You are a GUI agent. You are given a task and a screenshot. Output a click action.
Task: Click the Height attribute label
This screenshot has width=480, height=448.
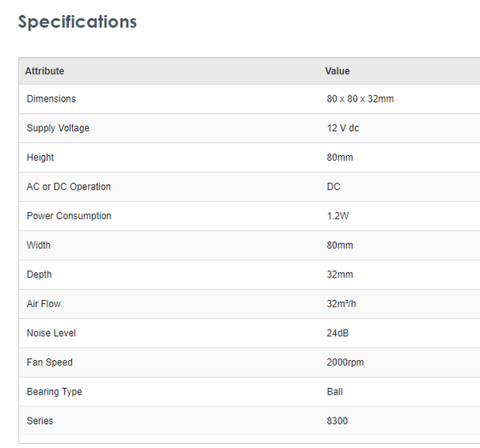click(x=41, y=158)
